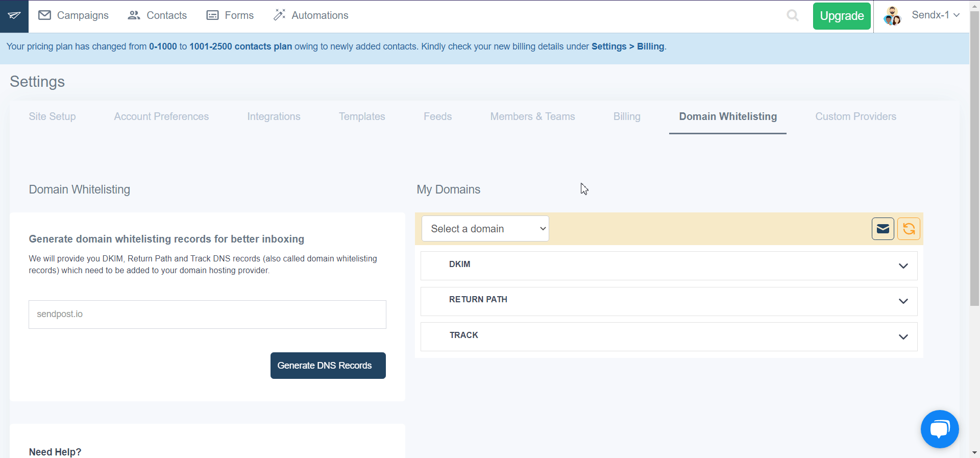Open the Sendx-1 account dropdown
This screenshot has width=980, height=458.
tap(936, 15)
